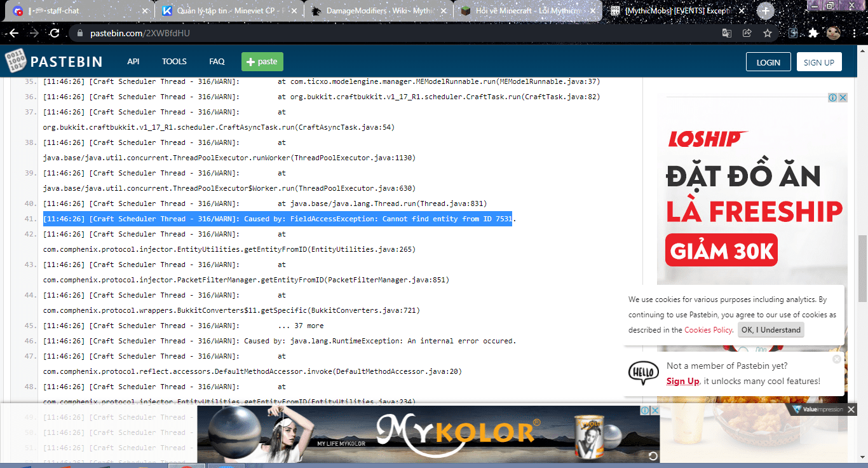Click the Google Translate icon
The height and width of the screenshot is (468, 868).
[727, 33]
